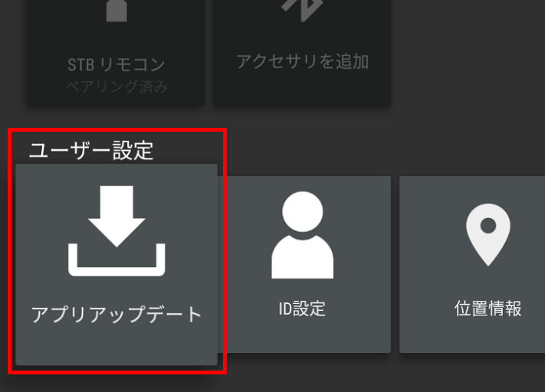Image resolution: width=545 pixels, height=392 pixels.
Task: Open the アプリアップデート text label
Action: pyautogui.click(x=117, y=314)
